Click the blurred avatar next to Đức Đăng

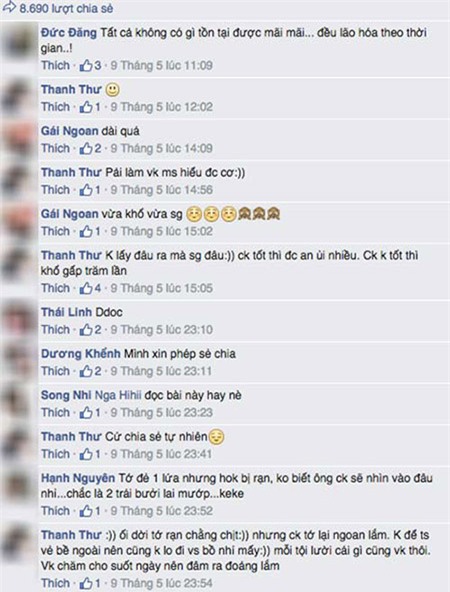(x=18, y=42)
